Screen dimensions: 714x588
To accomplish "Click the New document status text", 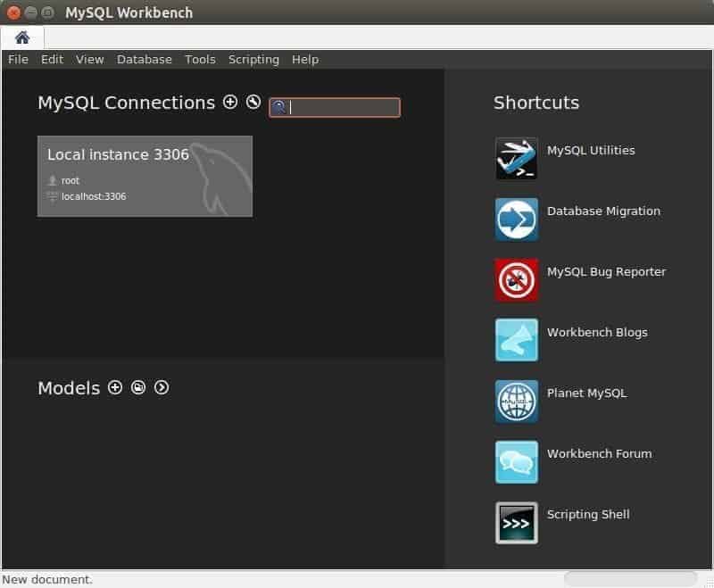I will pos(47,579).
